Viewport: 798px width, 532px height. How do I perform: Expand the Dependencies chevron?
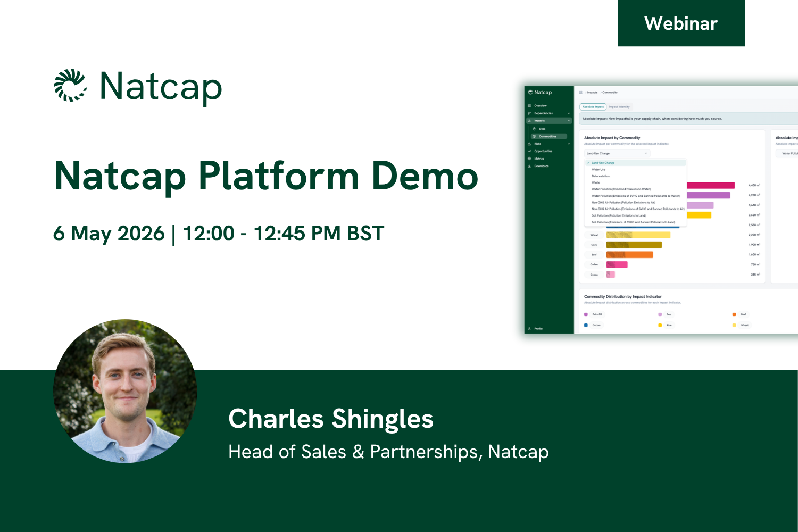point(569,113)
